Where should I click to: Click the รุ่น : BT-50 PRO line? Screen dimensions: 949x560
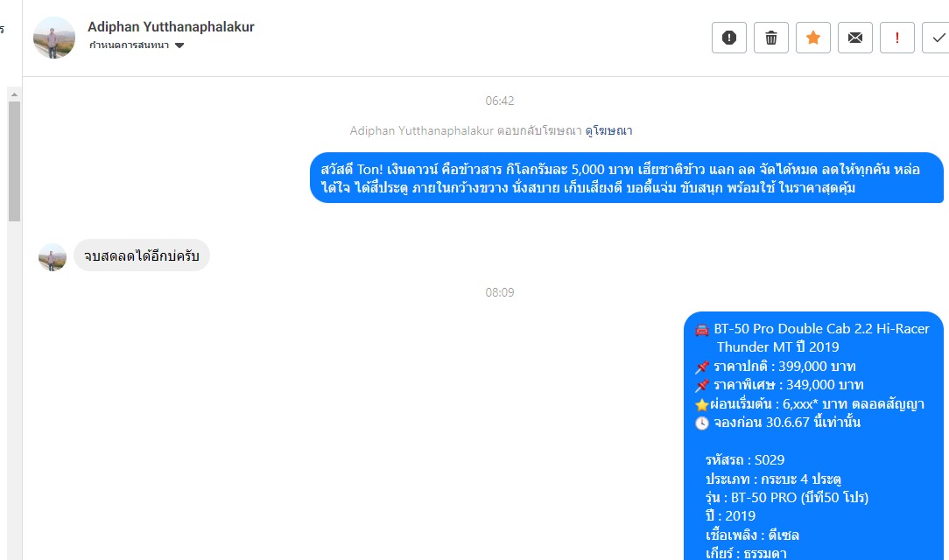(x=787, y=498)
